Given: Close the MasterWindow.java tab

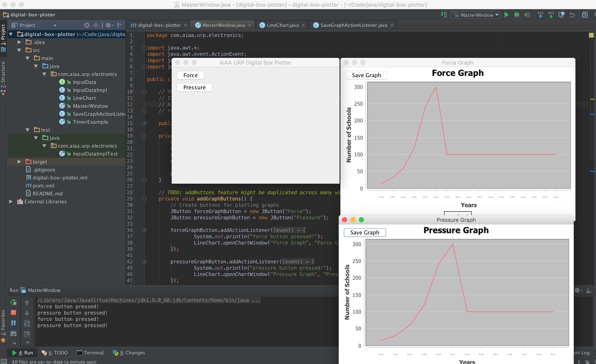Looking at the screenshot, I should point(250,25).
